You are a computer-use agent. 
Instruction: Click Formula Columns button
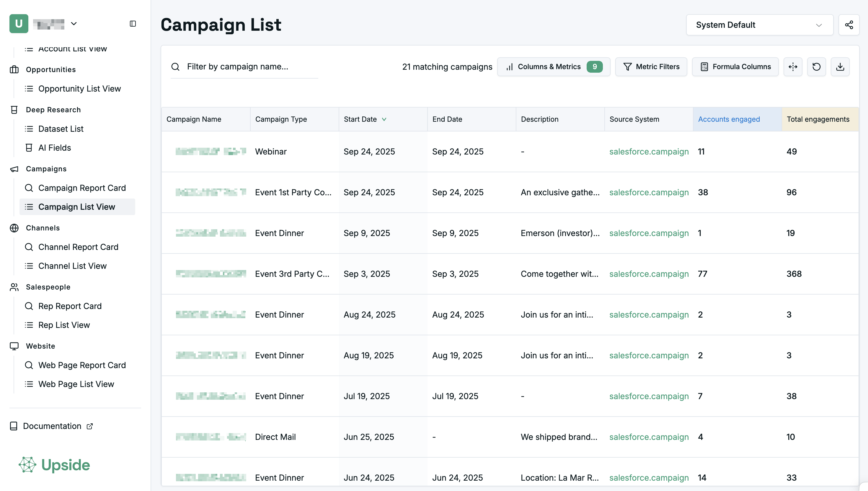coord(735,67)
